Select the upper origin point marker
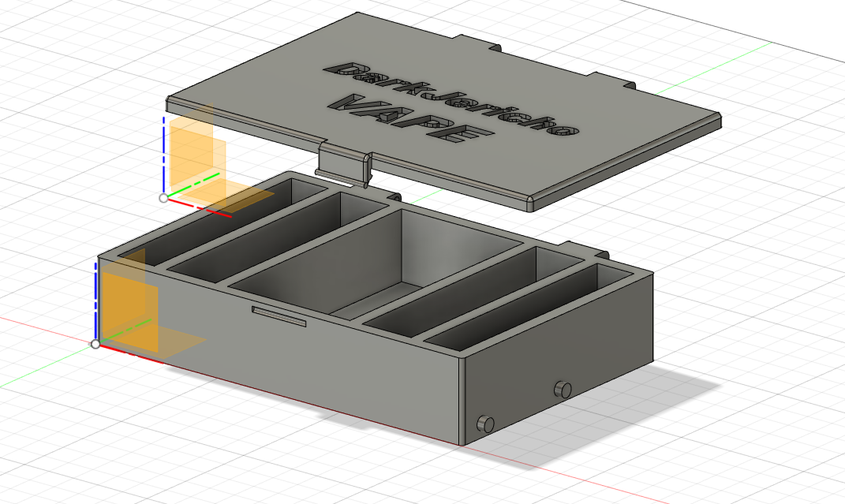This screenshot has height=504, width=845. point(163,200)
